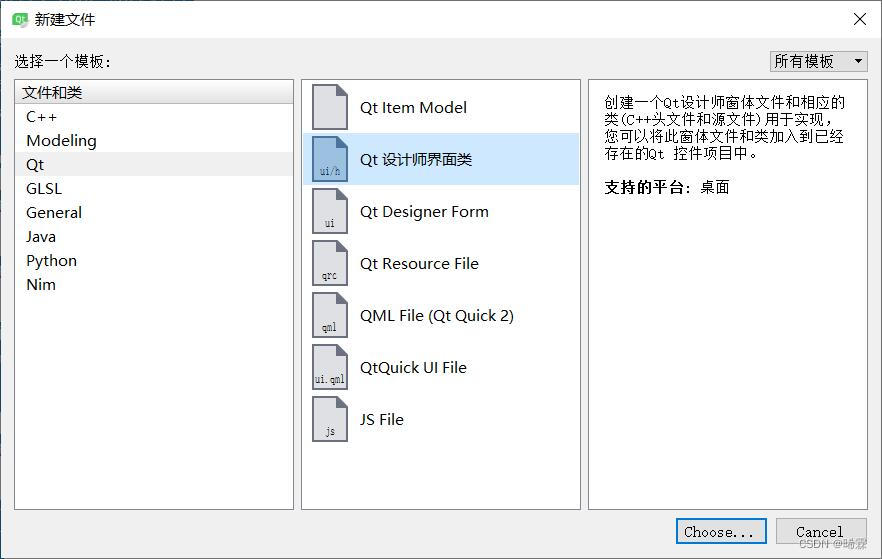Select the qml file icon

[x=330, y=315]
